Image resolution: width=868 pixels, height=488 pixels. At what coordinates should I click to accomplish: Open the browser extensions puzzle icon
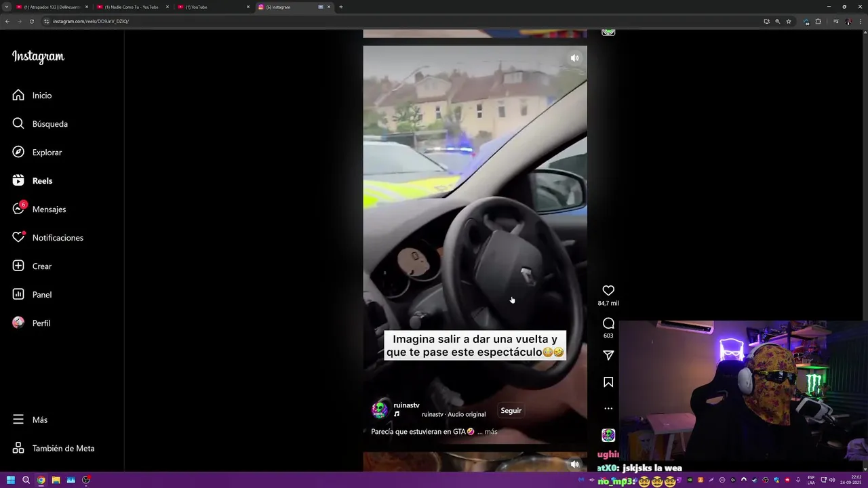818,21
